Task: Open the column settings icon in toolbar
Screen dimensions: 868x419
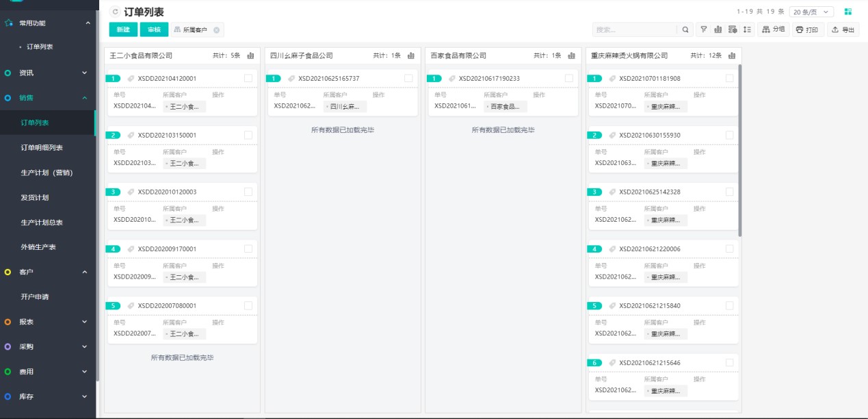Action: point(733,30)
